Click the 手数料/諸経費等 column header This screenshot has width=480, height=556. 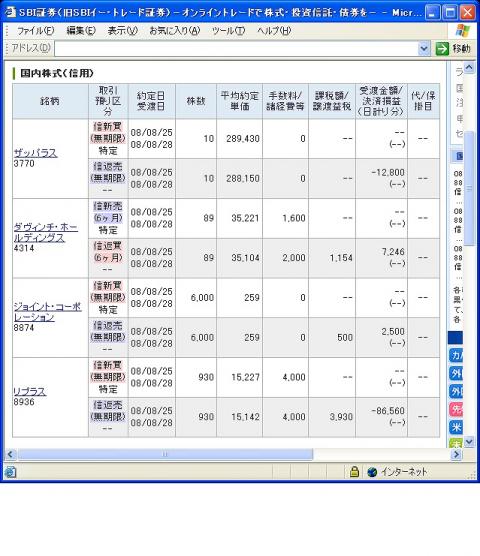point(285,101)
